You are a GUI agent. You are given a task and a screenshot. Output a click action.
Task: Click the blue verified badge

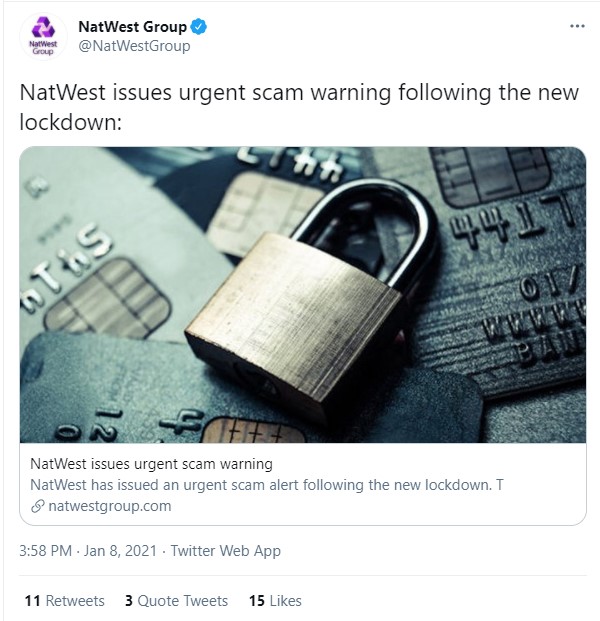(199, 27)
